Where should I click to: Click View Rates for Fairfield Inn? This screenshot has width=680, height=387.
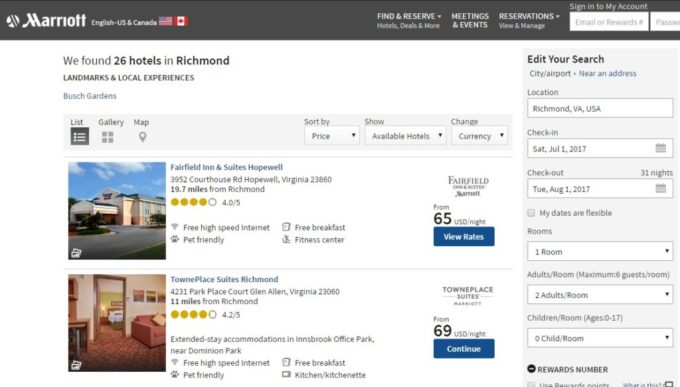(x=464, y=236)
